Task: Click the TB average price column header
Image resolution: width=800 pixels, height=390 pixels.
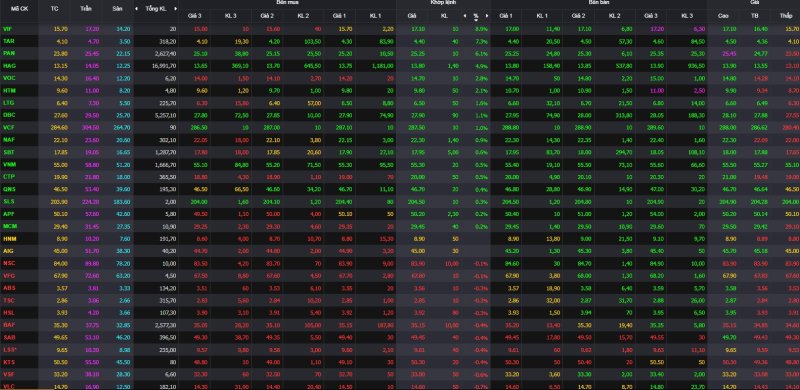Action: click(755, 16)
